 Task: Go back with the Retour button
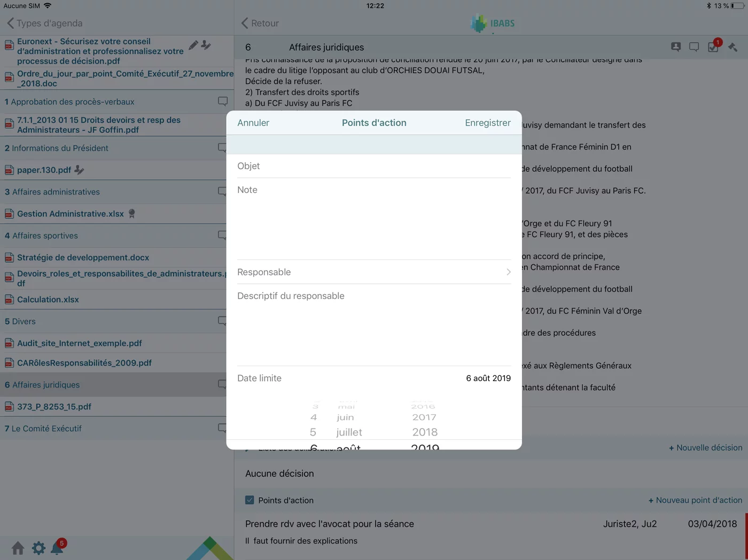pos(260,23)
